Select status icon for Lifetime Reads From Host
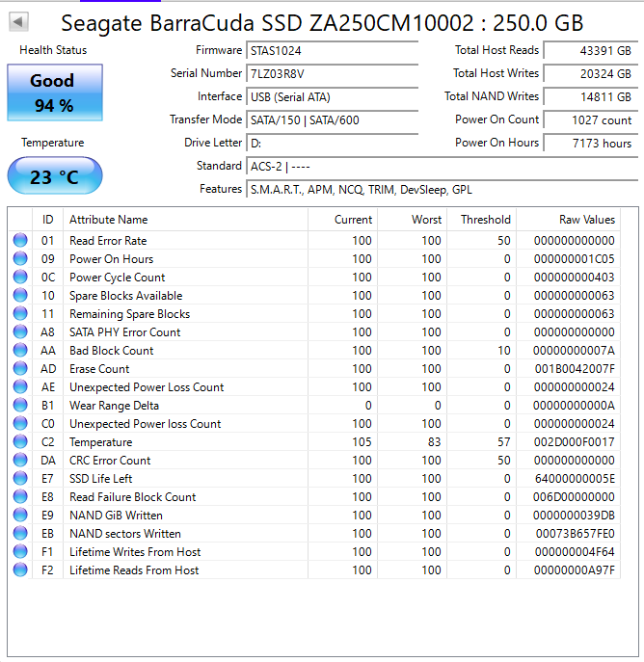 click(x=20, y=569)
